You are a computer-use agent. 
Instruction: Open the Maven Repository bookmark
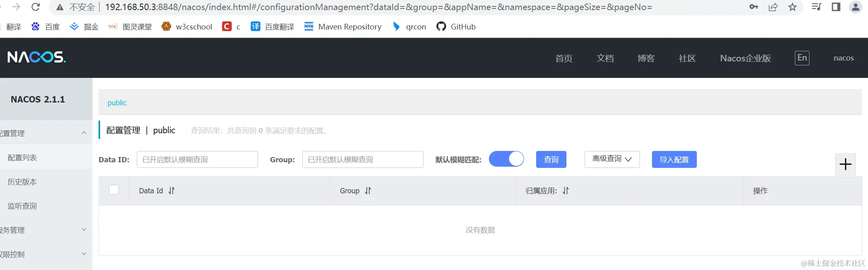pyautogui.click(x=343, y=27)
